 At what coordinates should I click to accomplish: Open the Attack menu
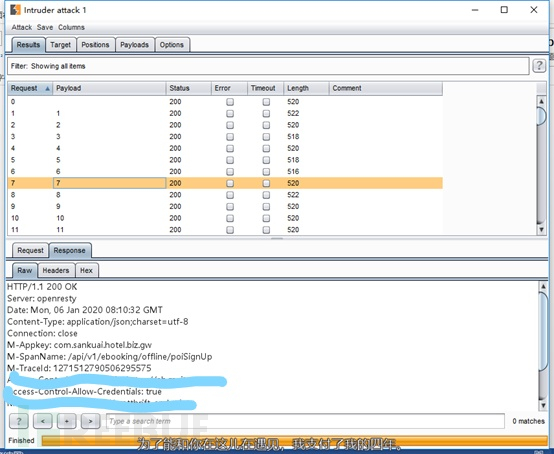[x=22, y=27]
